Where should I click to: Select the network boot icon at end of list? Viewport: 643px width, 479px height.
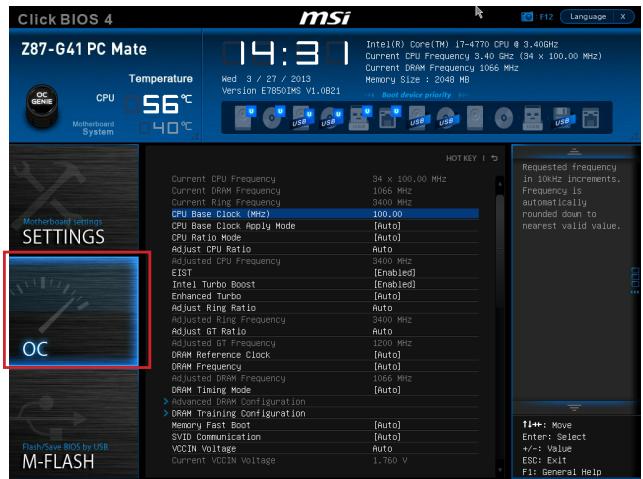(591, 118)
